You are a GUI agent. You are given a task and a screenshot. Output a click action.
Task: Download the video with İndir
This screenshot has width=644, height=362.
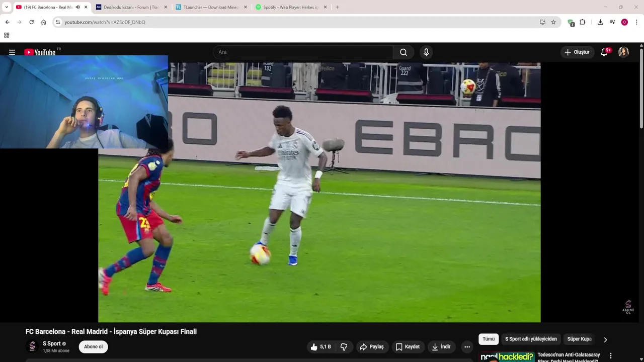point(441,347)
